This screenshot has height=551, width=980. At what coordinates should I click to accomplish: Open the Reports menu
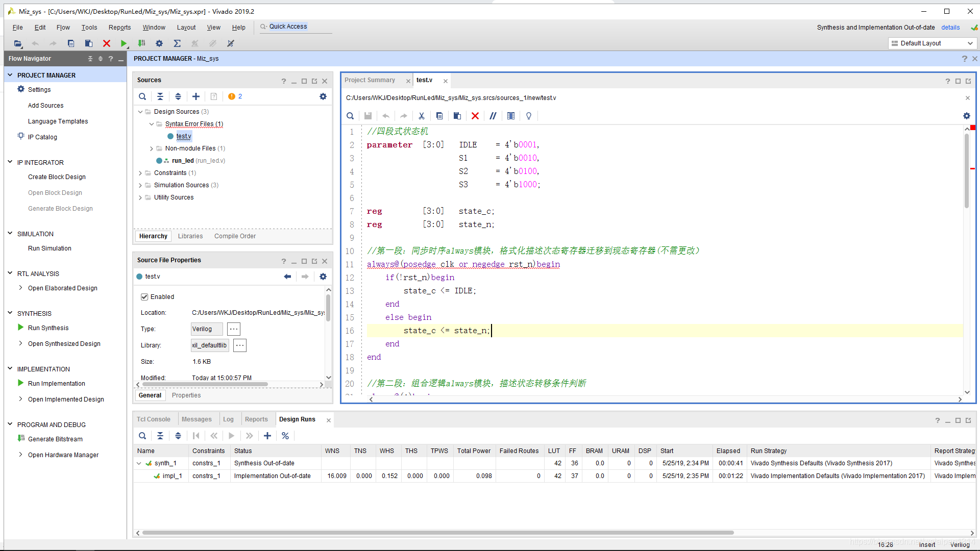[x=119, y=28]
